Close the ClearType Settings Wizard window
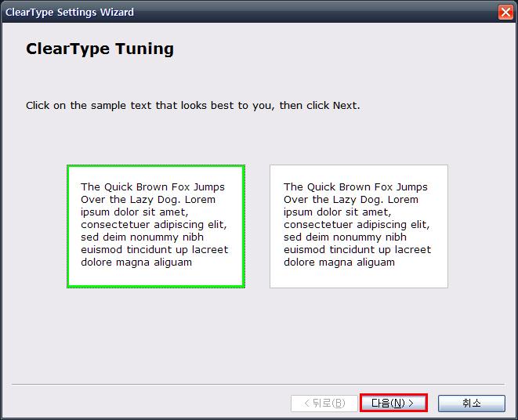This screenshot has height=420, width=518. (505, 13)
